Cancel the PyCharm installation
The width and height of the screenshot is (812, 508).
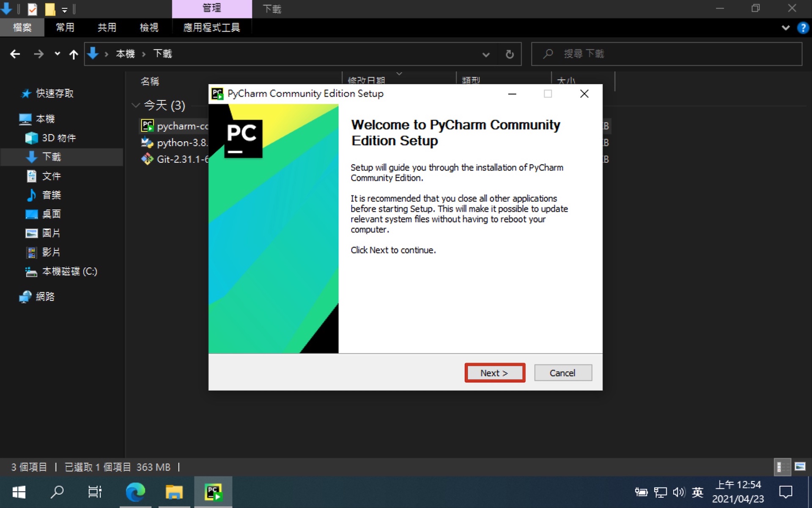pos(563,373)
